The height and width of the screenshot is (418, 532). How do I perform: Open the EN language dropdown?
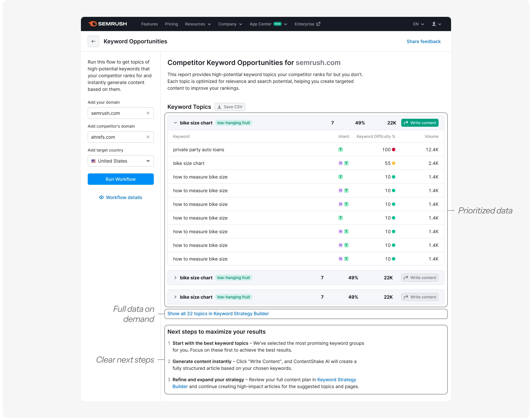point(418,24)
